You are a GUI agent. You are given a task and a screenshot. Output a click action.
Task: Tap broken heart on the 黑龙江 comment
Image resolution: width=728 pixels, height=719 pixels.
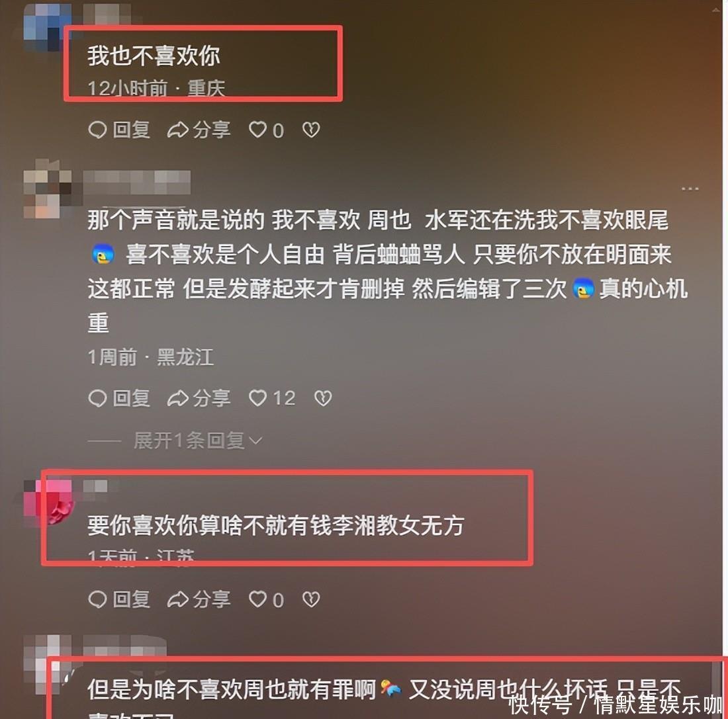[x=323, y=398]
